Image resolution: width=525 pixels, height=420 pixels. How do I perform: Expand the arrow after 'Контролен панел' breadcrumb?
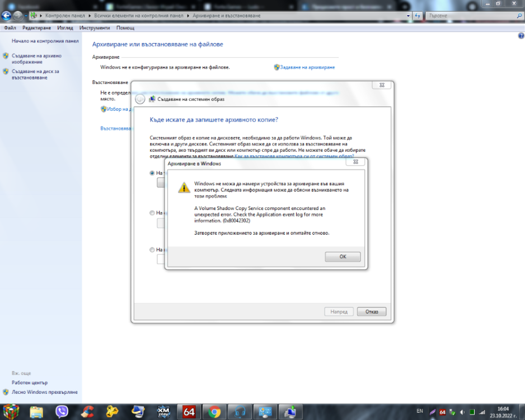pos(90,16)
